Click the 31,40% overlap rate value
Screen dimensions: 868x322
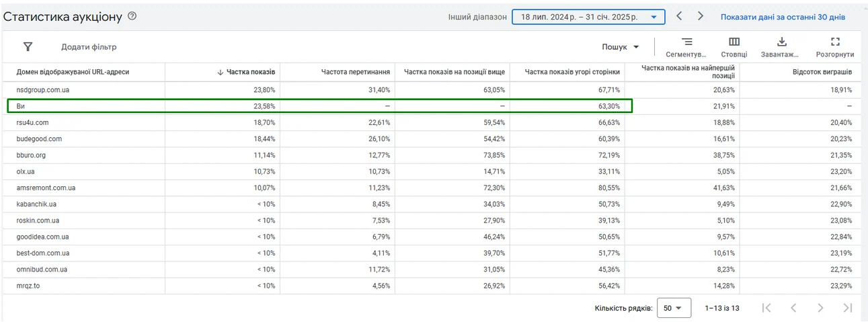(379, 89)
